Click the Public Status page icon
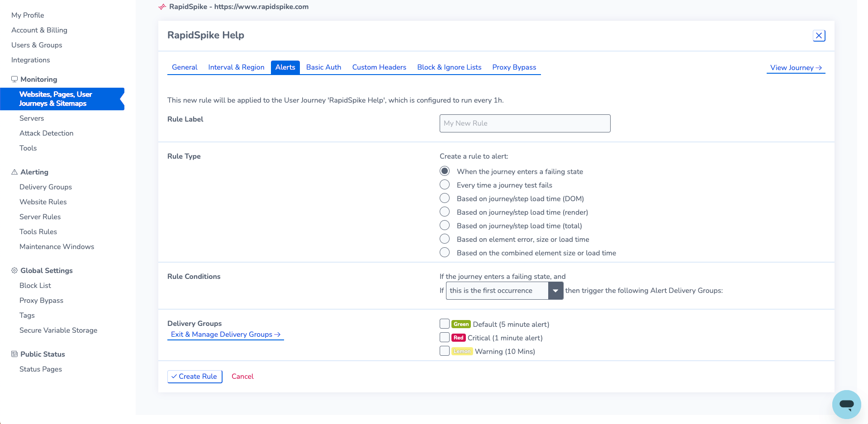Image resolution: width=868 pixels, height=424 pixels. [x=14, y=354]
